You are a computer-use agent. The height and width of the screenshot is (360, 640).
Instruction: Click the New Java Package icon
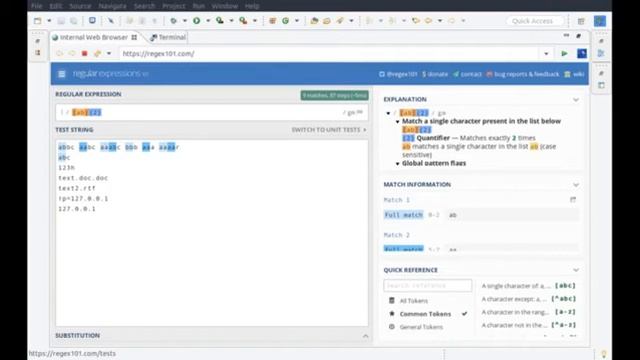coord(273,21)
